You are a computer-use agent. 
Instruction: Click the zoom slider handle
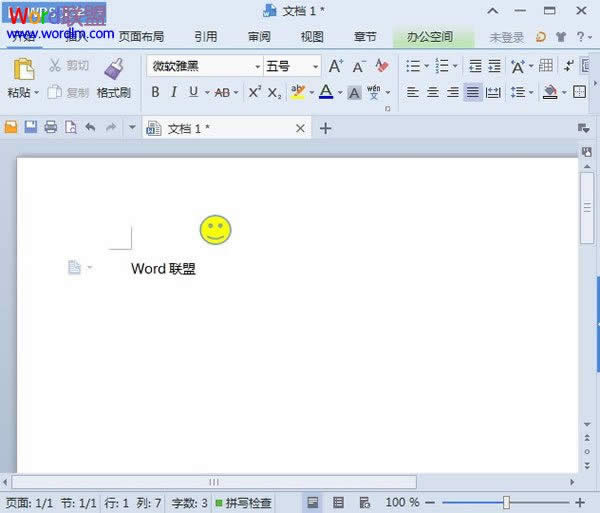(x=507, y=502)
